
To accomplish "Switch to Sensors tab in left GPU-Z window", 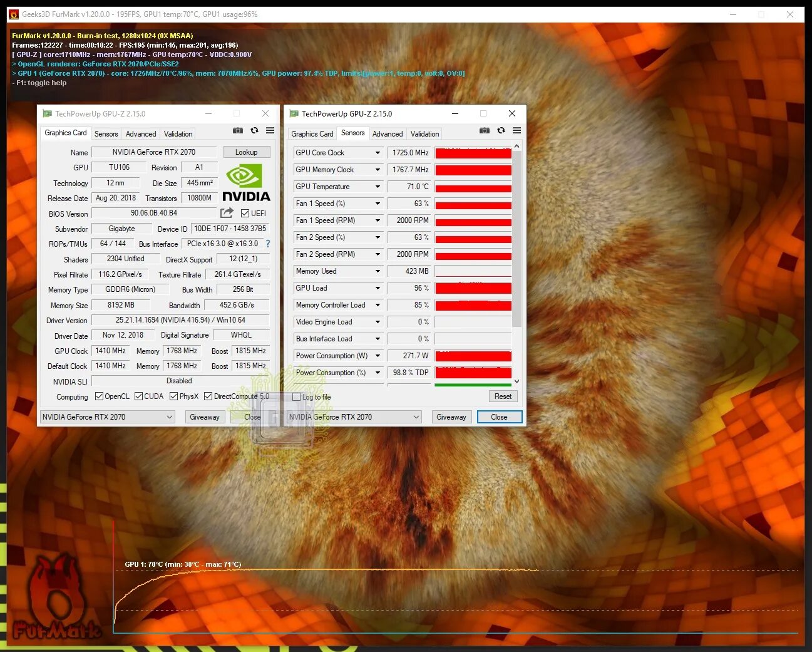I will (x=106, y=134).
